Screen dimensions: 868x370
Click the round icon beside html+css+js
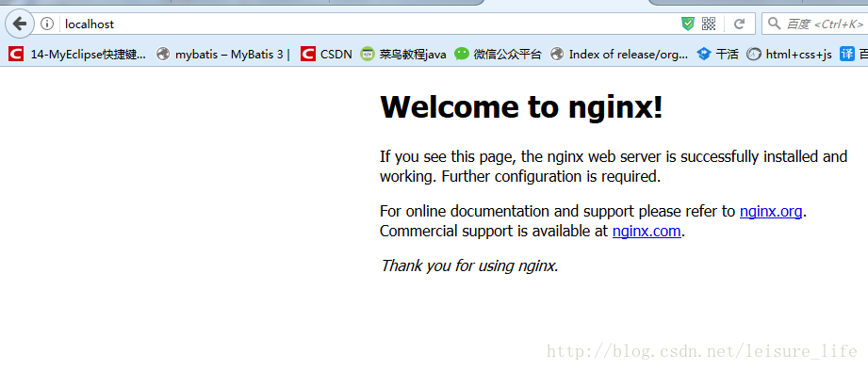(753, 55)
